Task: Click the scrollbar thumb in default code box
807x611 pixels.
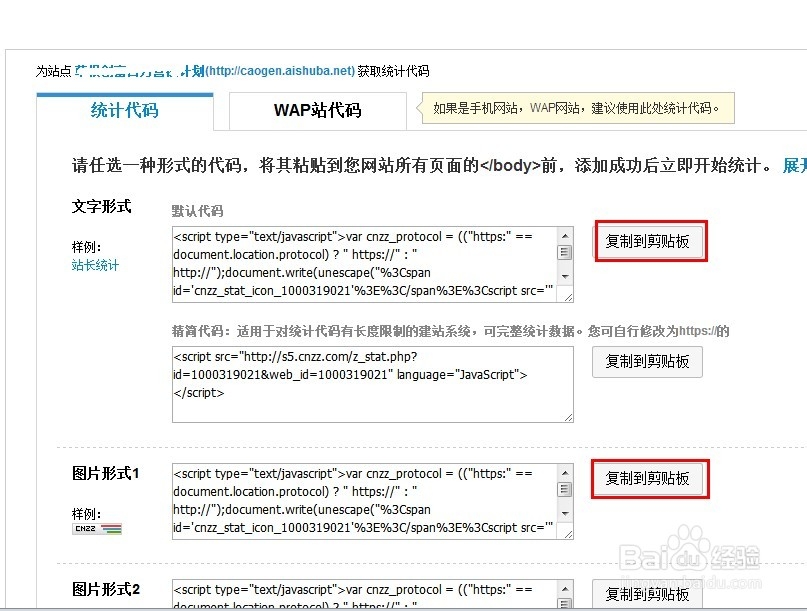Action: click(565, 252)
